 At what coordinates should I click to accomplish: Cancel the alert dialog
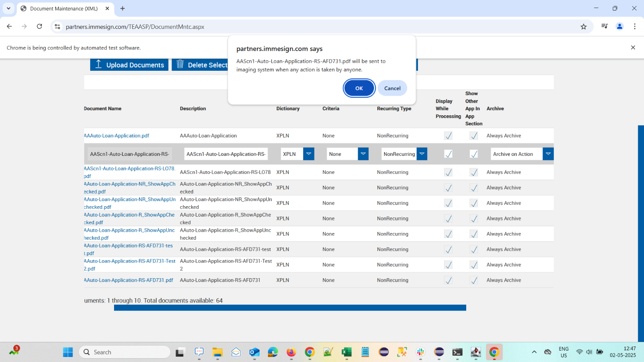(x=392, y=88)
